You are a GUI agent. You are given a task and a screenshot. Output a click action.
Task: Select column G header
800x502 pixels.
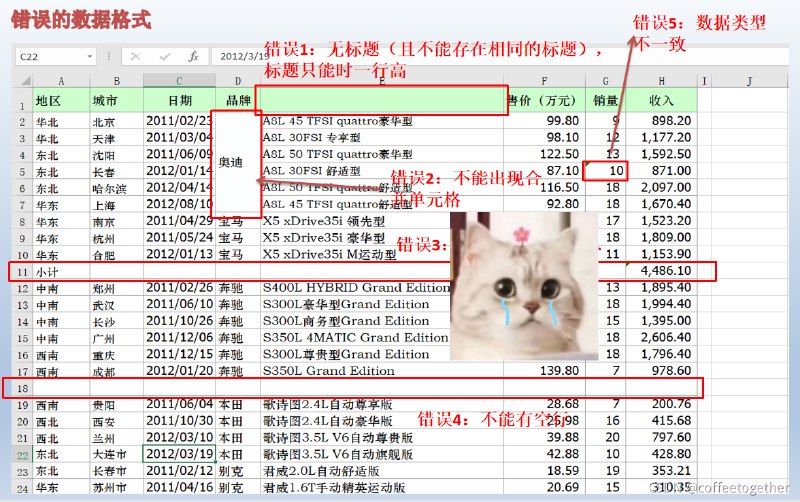(606, 81)
